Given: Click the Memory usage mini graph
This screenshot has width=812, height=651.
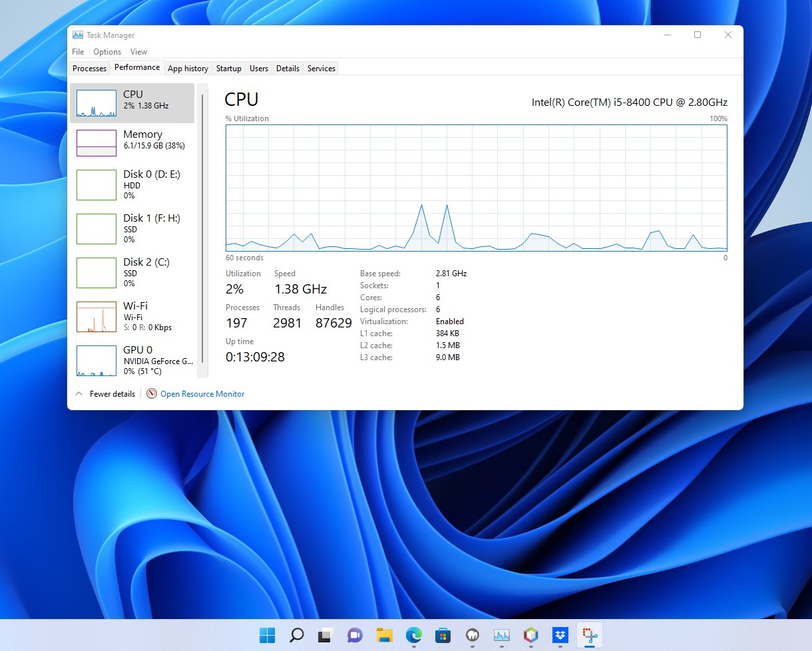Looking at the screenshot, I should [x=97, y=142].
